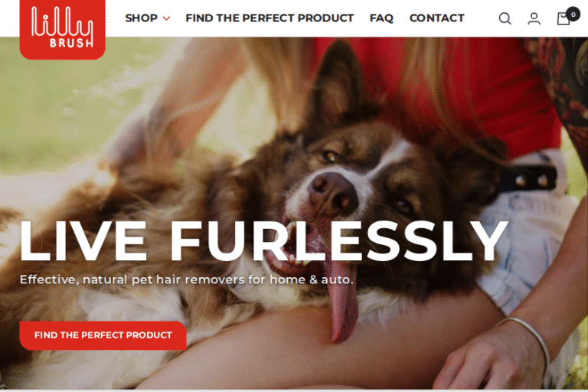Open the user account icon
This screenshot has width=588, height=392.
tap(534, 18)
